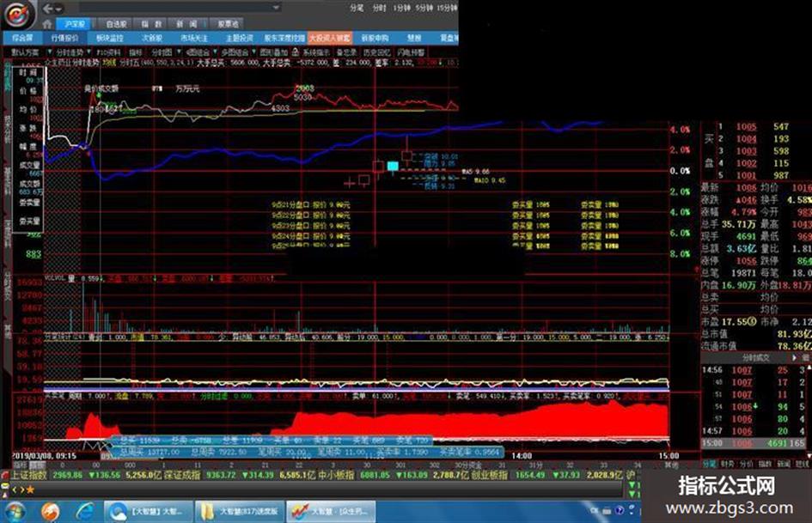
Task: Open the 股票池 tab
Action: [x=228, y=24]
